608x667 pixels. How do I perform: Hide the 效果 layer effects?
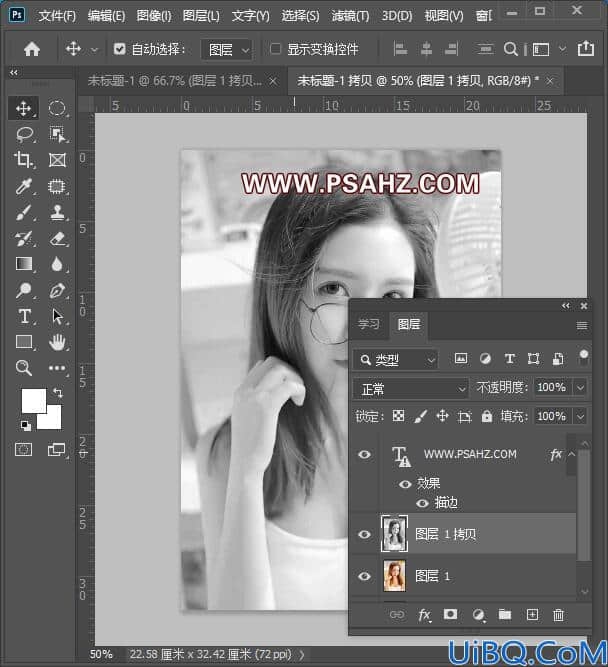[405, 484]
